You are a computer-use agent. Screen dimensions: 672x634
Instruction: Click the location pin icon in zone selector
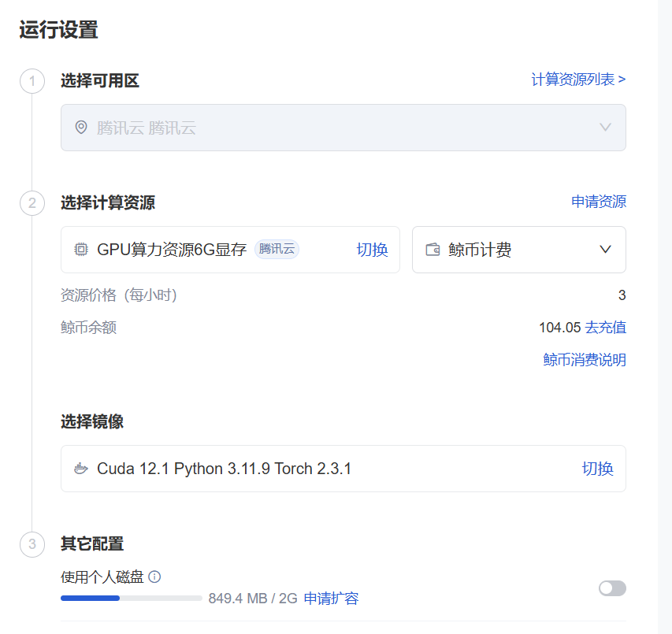(81, 128)
